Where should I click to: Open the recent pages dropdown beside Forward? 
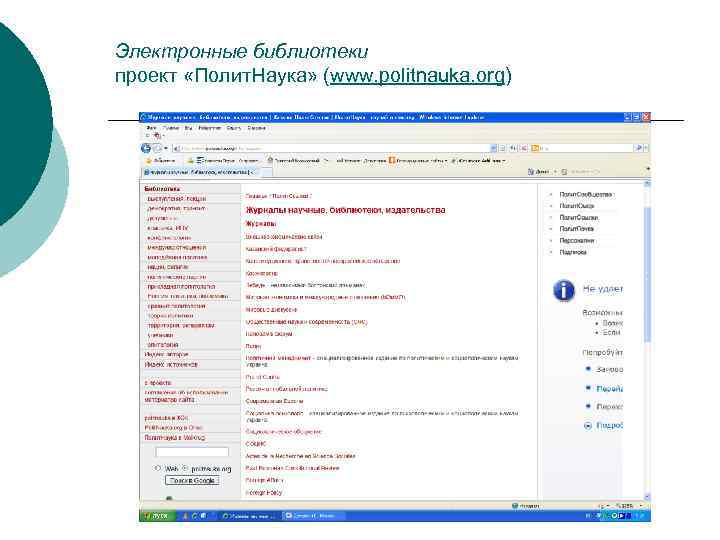(x=166, y=148)
